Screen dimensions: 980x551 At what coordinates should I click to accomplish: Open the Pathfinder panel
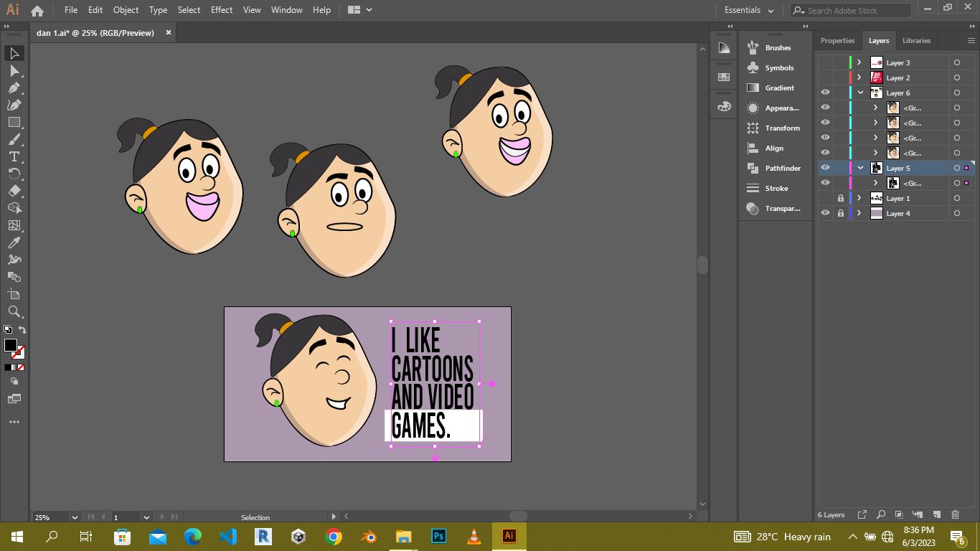tap(776, 168)
